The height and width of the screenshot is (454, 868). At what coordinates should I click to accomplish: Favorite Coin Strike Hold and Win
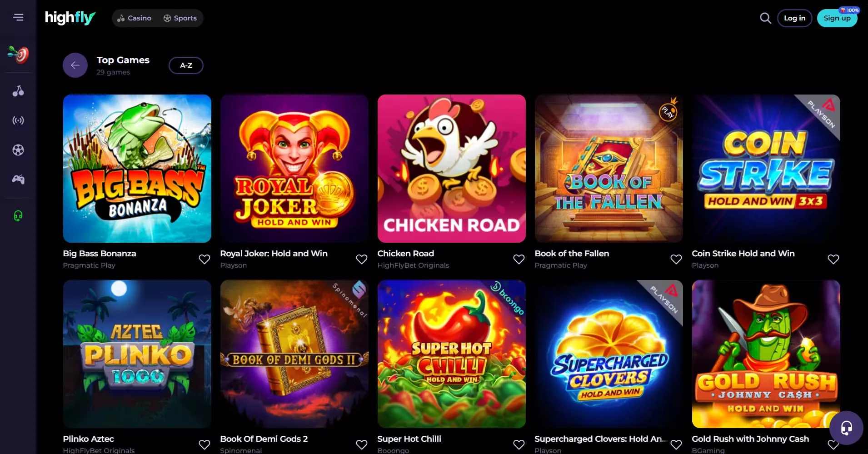coord(833,259)
